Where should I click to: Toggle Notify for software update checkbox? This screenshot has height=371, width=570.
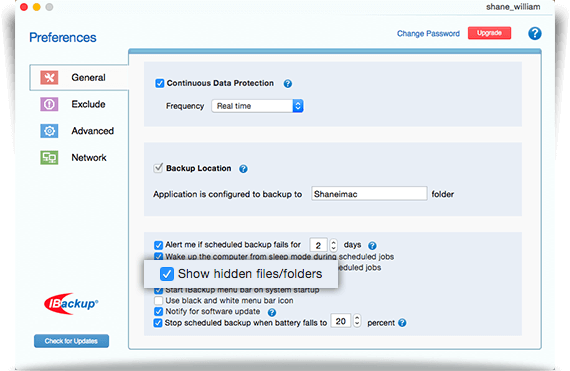point(158,311)
